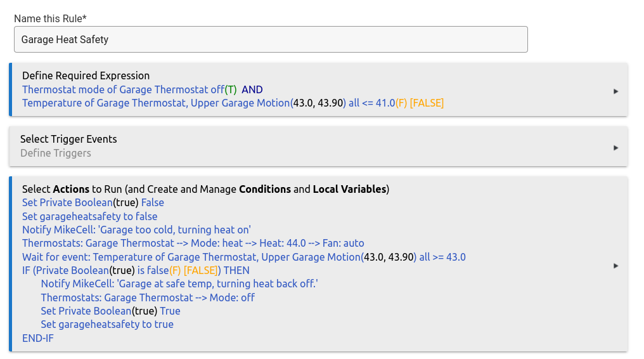Click the 'Garage at safe temp' notify action
Viewport: 644px width, 359px height.
click(179, 284)
